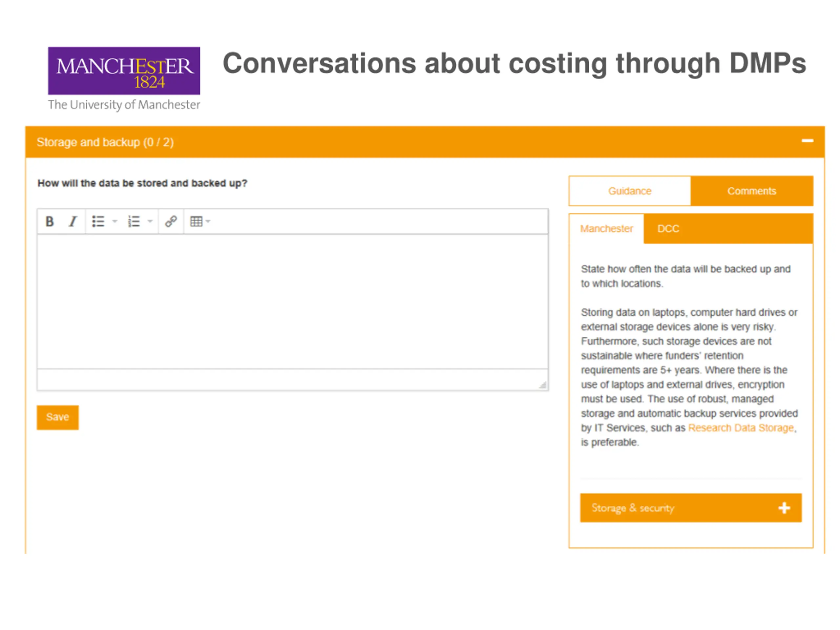Expand the Storage & security panel
This screenshot has width=840, height=630.
691,508
